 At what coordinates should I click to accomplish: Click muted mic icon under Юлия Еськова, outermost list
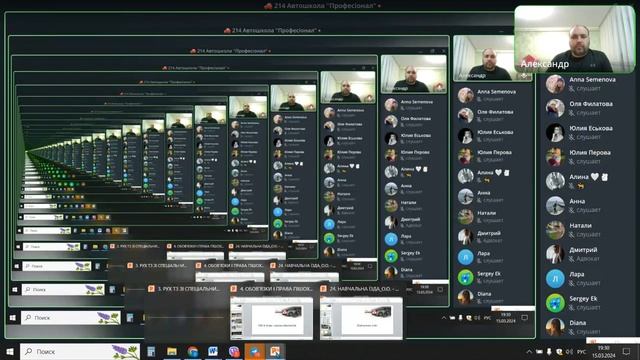[572, 138]
